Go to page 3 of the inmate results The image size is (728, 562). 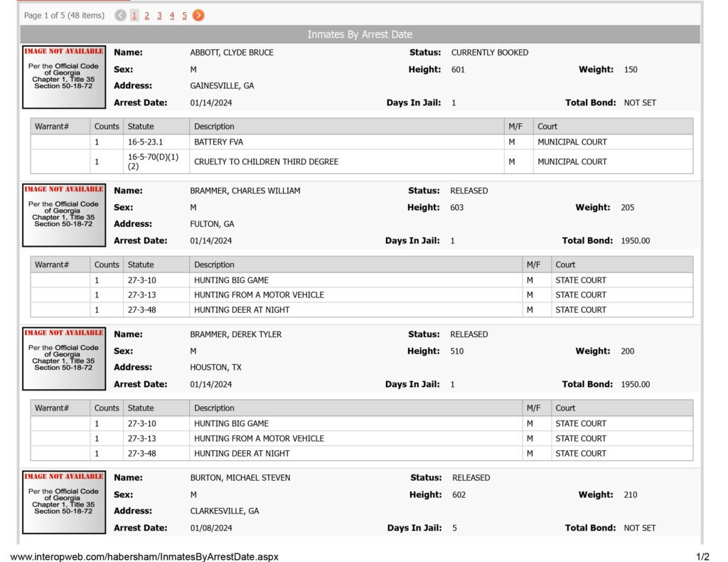pos(159,16)
